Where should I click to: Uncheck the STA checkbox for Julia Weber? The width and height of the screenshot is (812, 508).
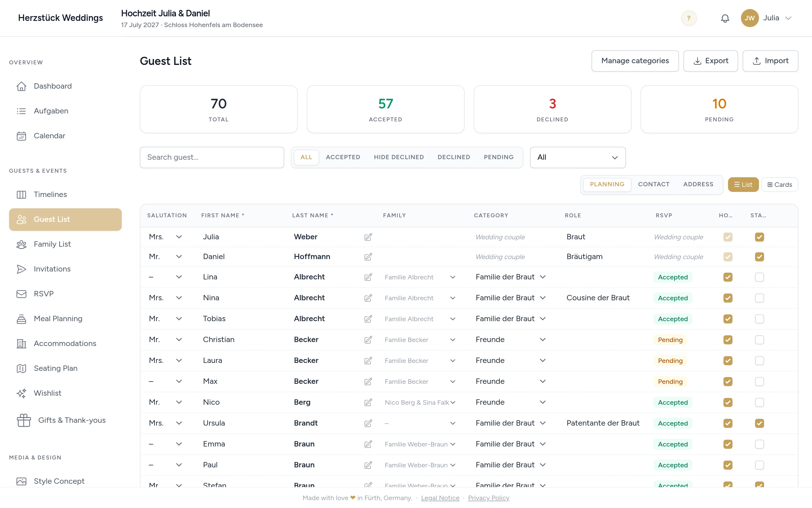[x=759, y=237]
